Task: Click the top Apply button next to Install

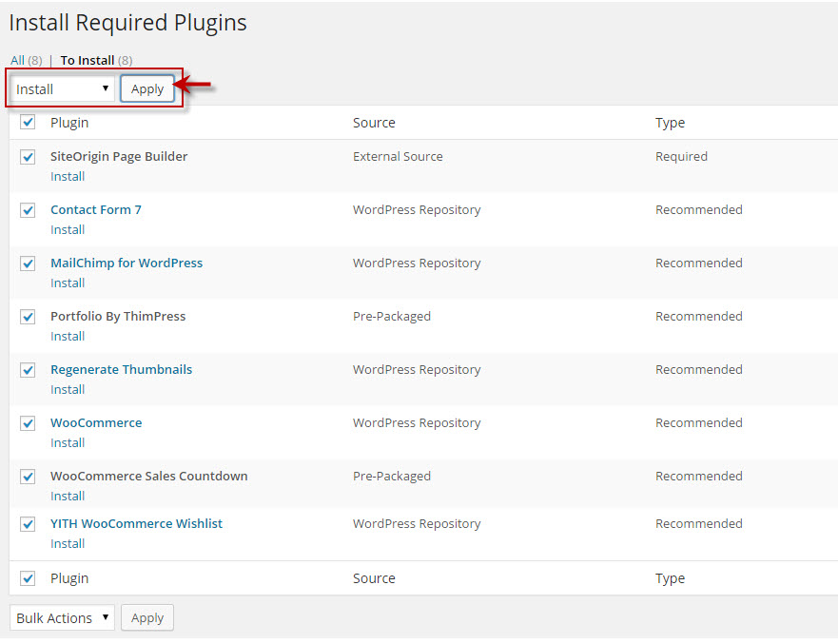Action: [147, 88]
